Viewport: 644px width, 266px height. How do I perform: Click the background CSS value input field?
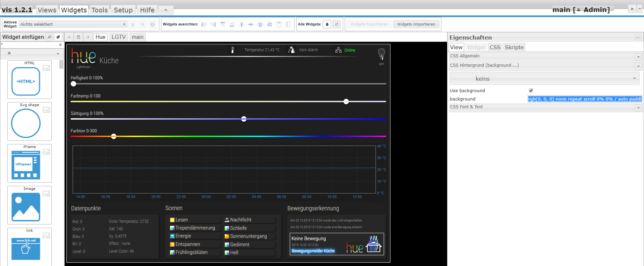(x=585, y=99)
